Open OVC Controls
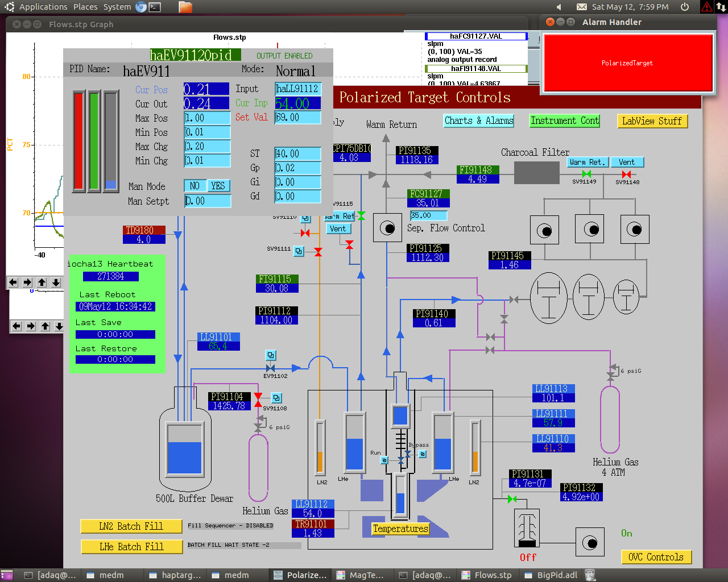Viewport: 728px width, 582px height. tap(656, 557)
